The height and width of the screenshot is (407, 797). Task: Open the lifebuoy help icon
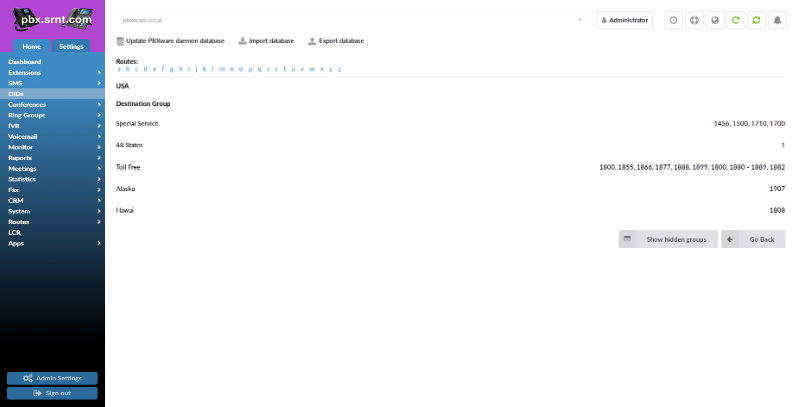point(694,20)
